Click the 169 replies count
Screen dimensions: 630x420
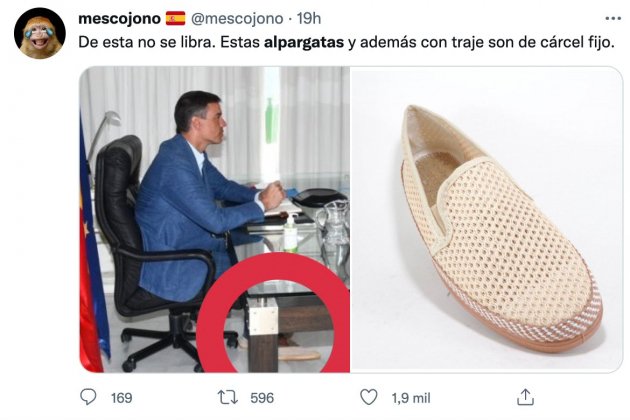tap(121, 398)
